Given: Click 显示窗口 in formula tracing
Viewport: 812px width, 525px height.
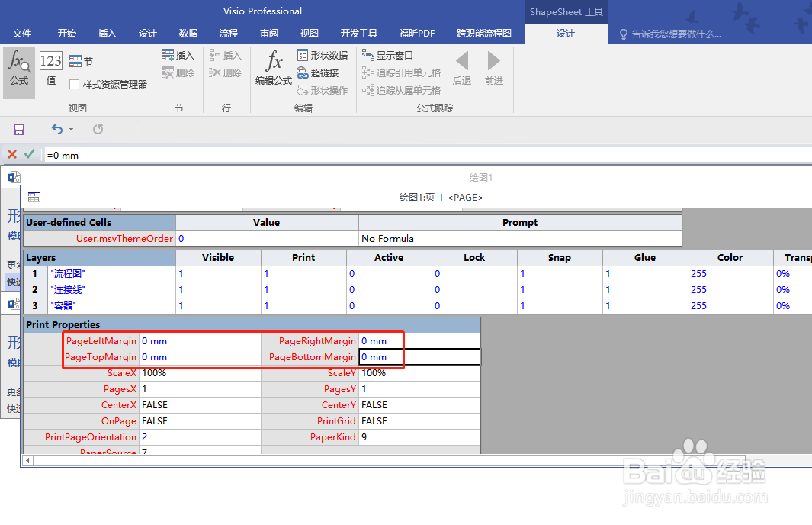Looking at the screenshot, I should (x=387, y=55).
